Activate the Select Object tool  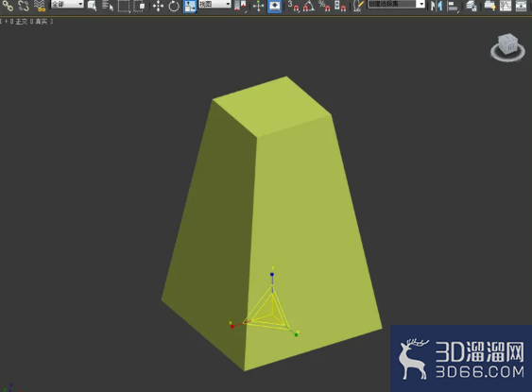(x=92, y=6)
